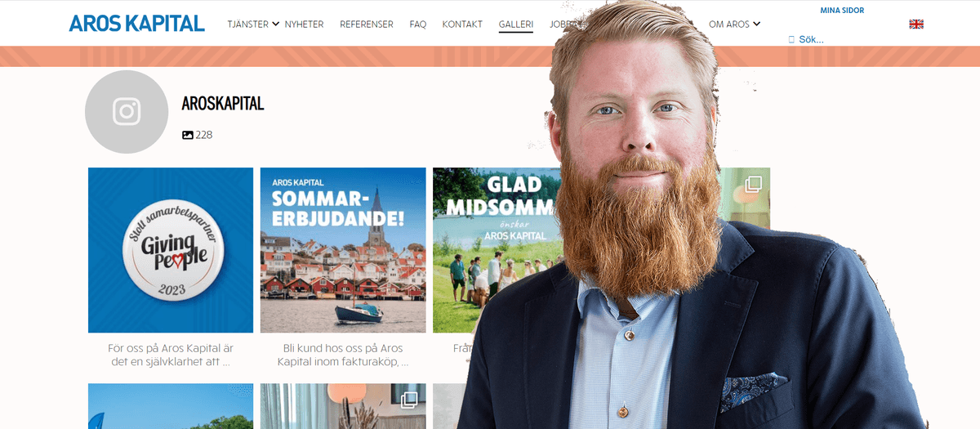This screenshot has width=980, height=429.
Task: Go to the FAQ page
Action: (x=418, y=25)
